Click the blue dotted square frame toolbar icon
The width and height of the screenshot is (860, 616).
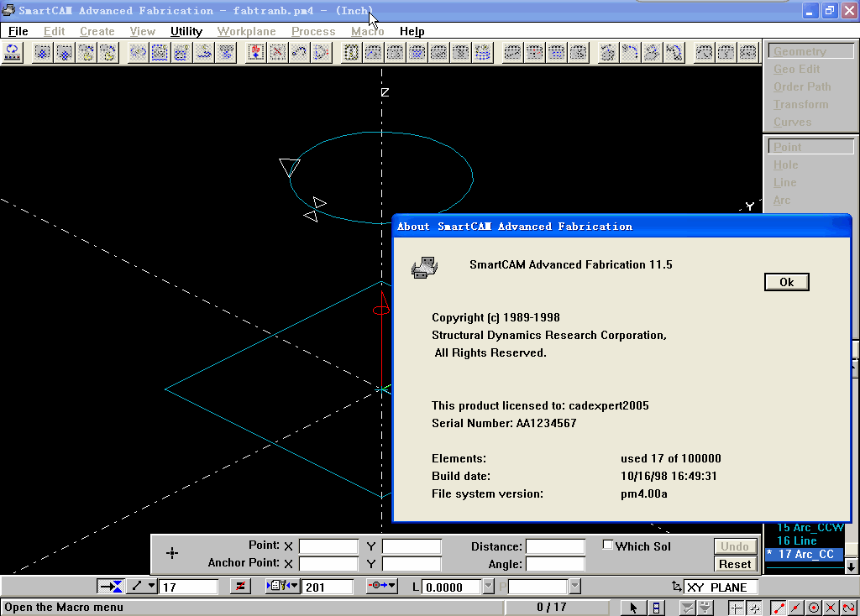pyautogui.click(x=160, y=53)
